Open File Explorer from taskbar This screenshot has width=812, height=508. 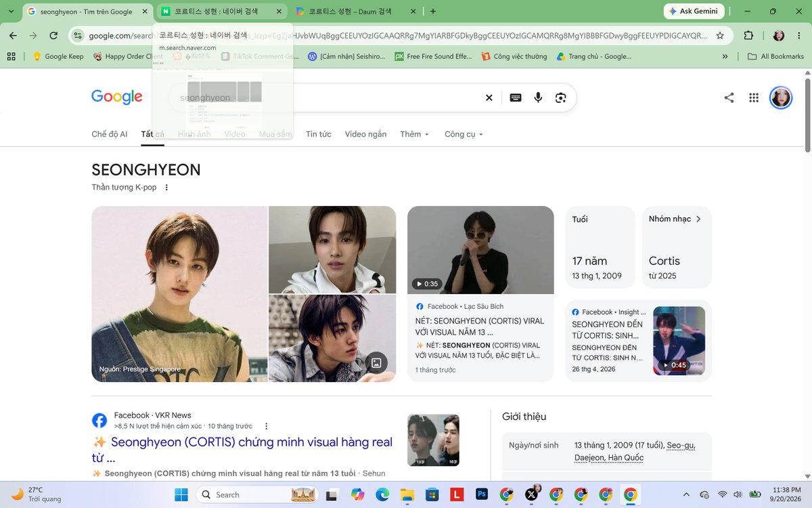pyautogui.click(x=407, y=494)
